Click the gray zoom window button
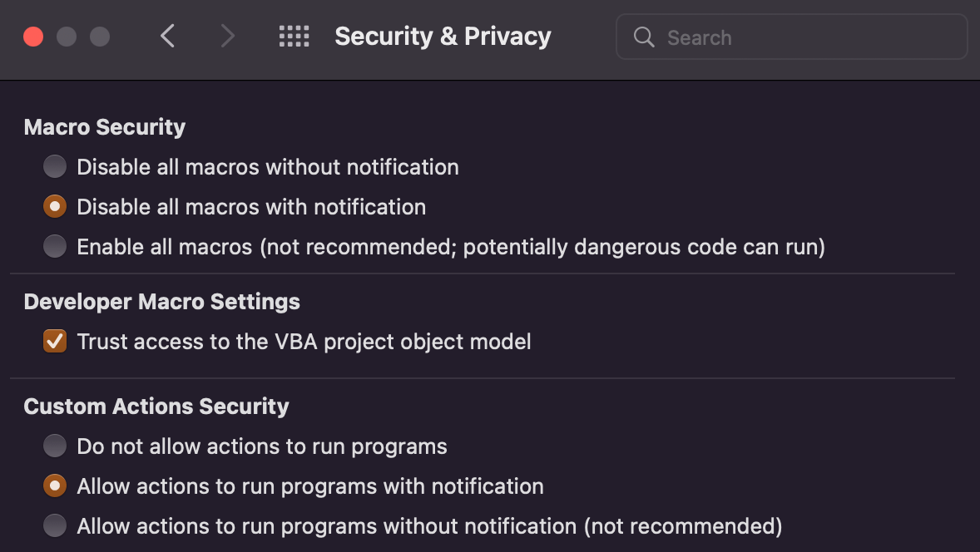Screen dimensions: 980x552 point(100,37)
